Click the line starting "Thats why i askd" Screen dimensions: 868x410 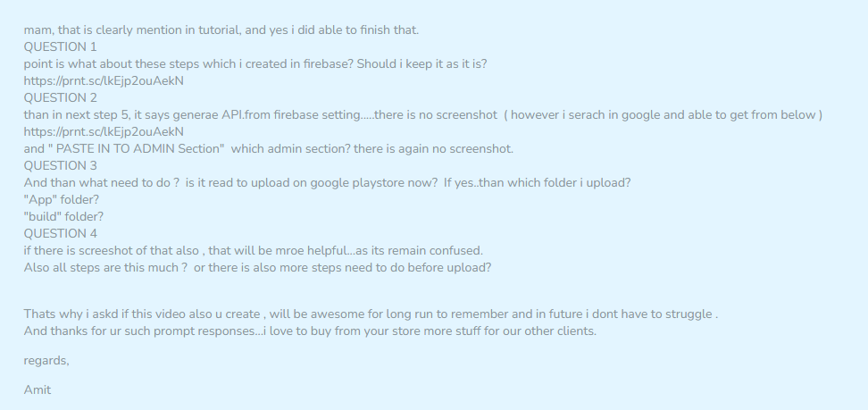click(x=371, y=314)
